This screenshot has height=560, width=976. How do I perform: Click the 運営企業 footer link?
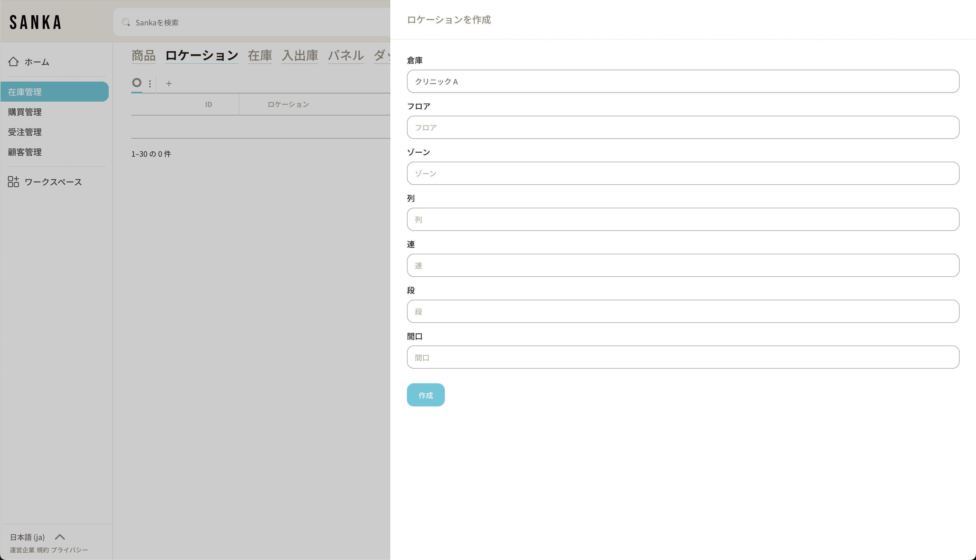click(x=22, y=550)
